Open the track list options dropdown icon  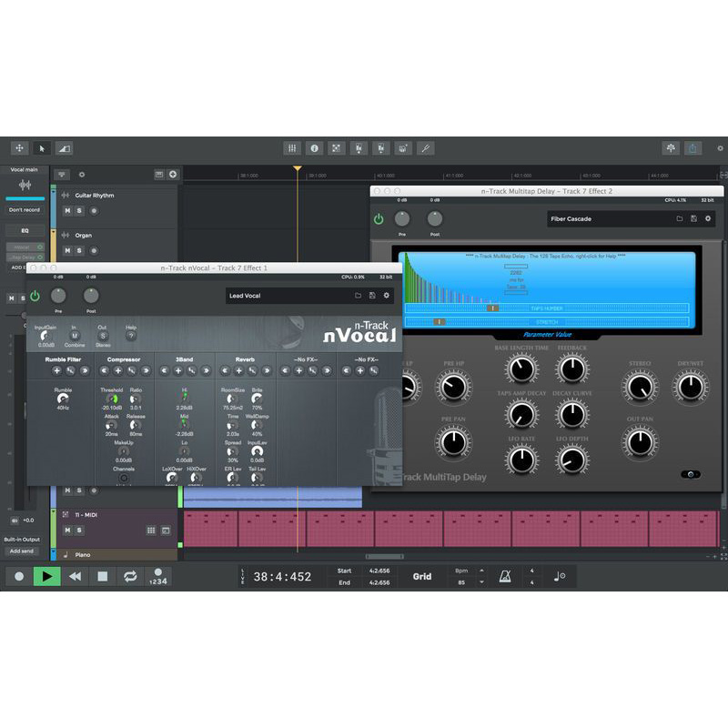tap(61, 175)
